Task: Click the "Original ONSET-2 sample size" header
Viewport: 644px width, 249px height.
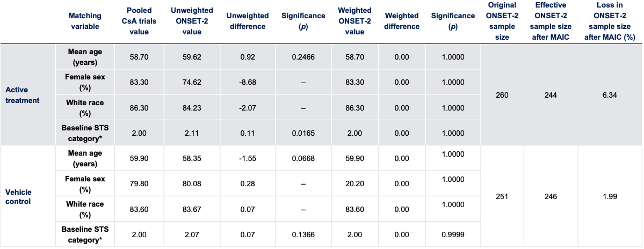Action: pos(502,21)
